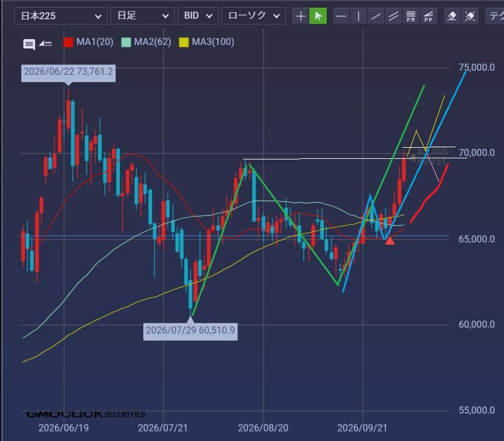The height and width of the screenshot is (441, 504).
Task: Click the 2026/06/22 73,761.2 high label
Action: 68,72
